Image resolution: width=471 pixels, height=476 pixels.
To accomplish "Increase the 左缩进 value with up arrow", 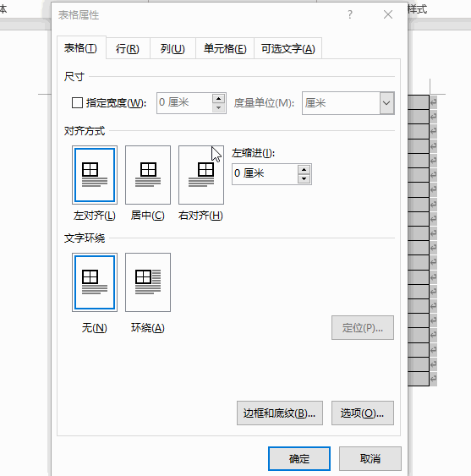I will coord(304,169).
